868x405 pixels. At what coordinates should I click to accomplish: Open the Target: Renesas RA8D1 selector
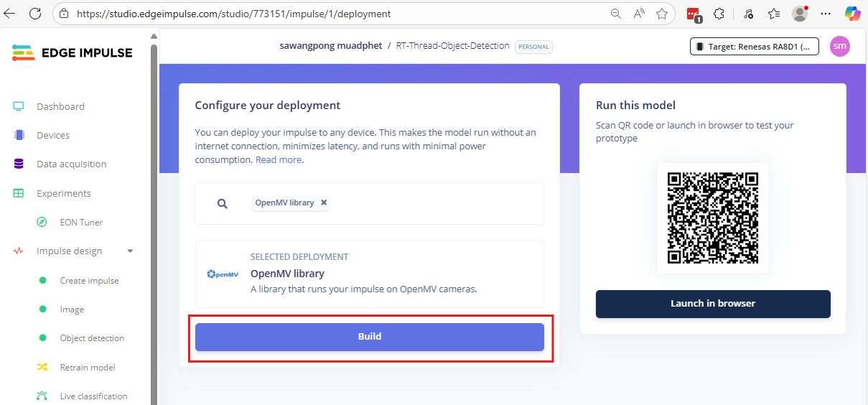754,47
